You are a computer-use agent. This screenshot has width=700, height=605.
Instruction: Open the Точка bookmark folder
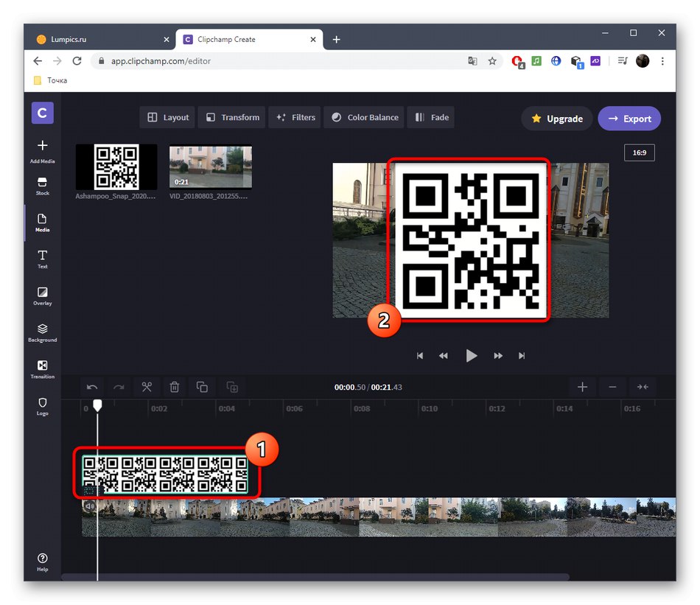click(x=50, y=80)
